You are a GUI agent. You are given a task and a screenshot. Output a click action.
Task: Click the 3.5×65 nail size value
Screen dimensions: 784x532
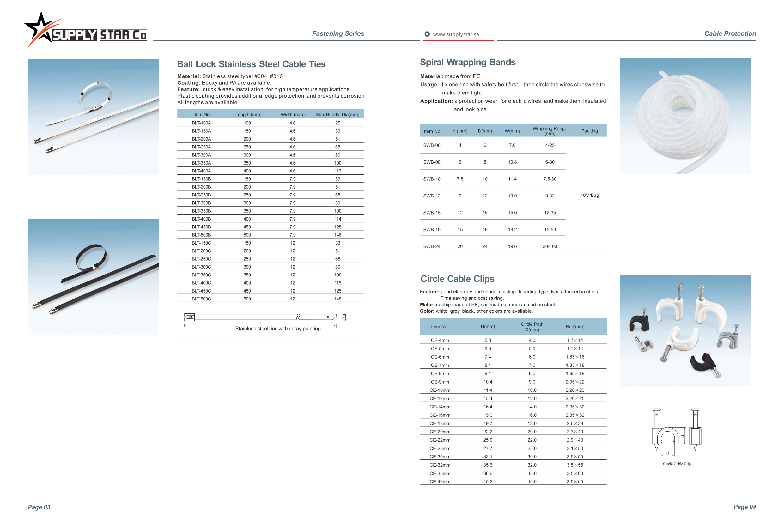point(575,482)
